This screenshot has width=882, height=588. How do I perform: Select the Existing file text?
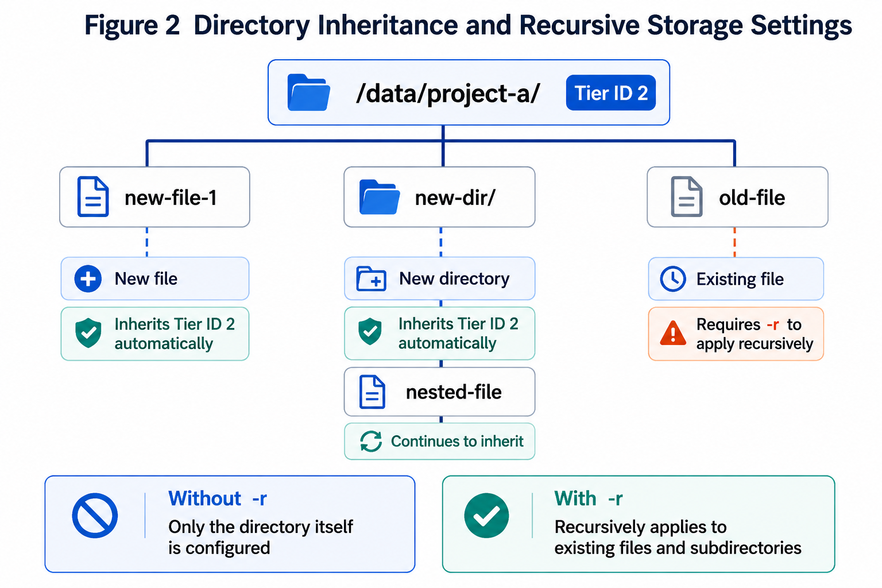(x=740, y=280)
